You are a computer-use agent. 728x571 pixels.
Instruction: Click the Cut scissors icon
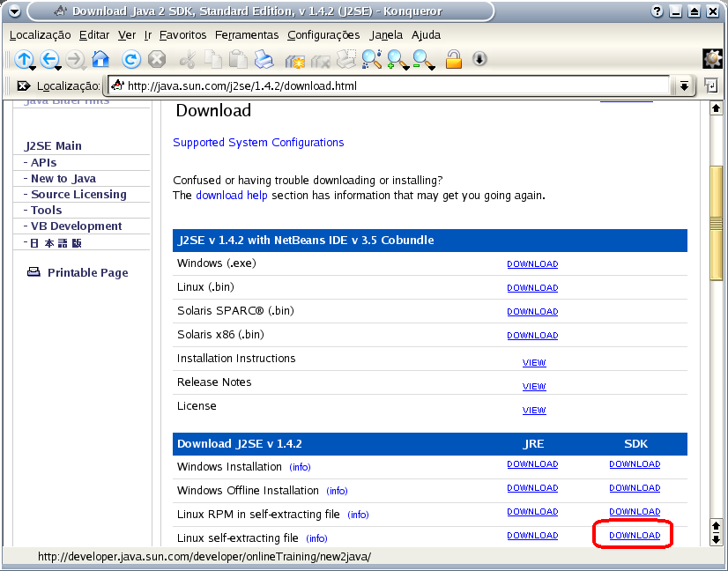[188, 59]
